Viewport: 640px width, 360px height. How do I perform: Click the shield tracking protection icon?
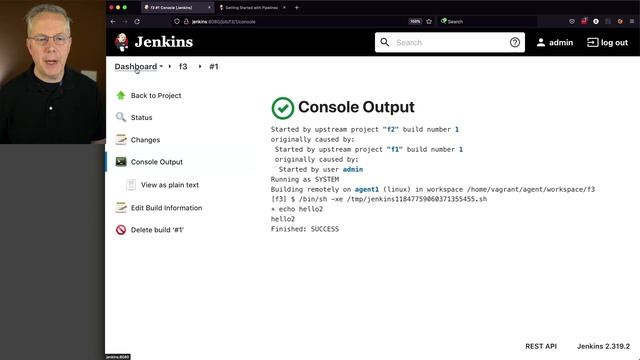click(x=177, y=22)
